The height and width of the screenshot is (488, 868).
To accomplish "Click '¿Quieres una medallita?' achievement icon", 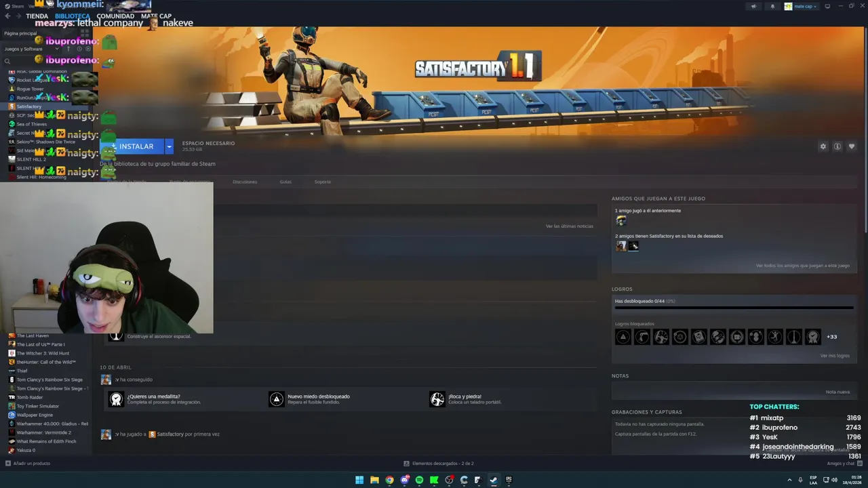I will pos(116,399).
